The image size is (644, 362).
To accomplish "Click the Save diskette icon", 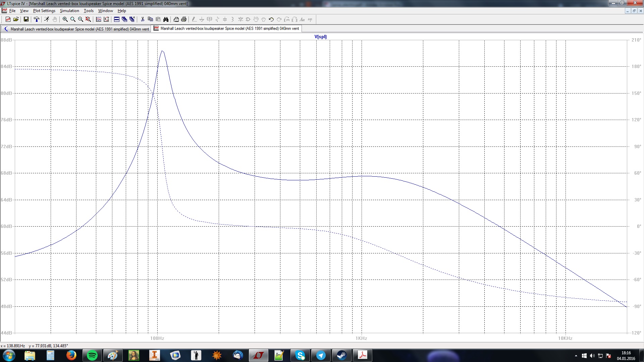I will (x=26, y=19).
